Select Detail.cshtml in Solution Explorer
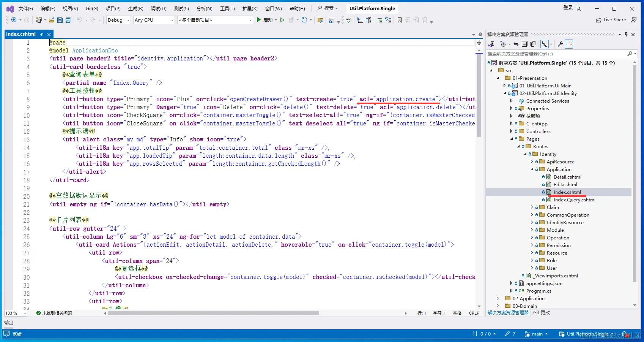This screenshot has height=342, width=644. pyautogui.click(x=567, y=177)
